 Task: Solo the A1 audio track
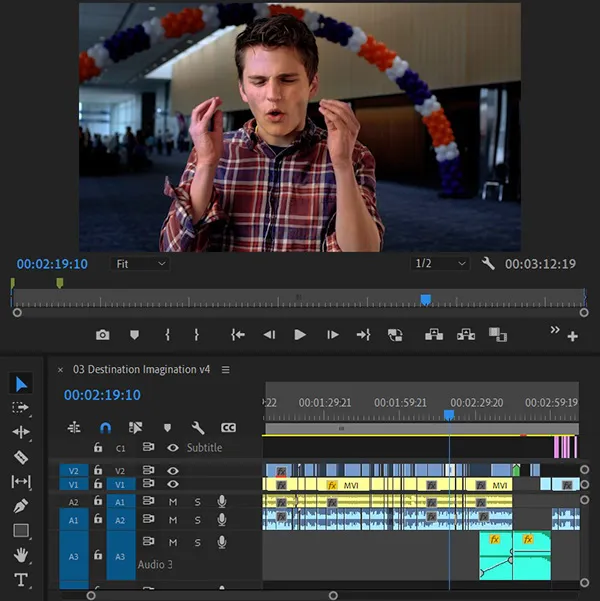coord(197,502)
